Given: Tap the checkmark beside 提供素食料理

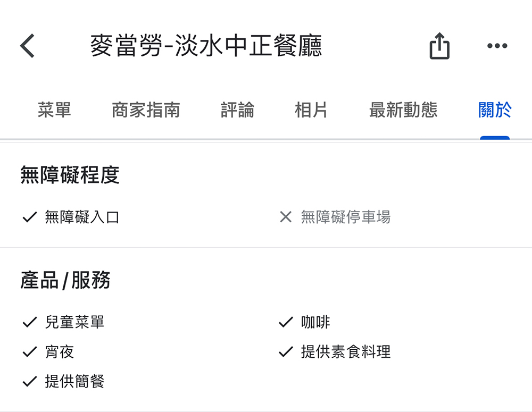Looking at the screenshot, I should pos(286,352).
